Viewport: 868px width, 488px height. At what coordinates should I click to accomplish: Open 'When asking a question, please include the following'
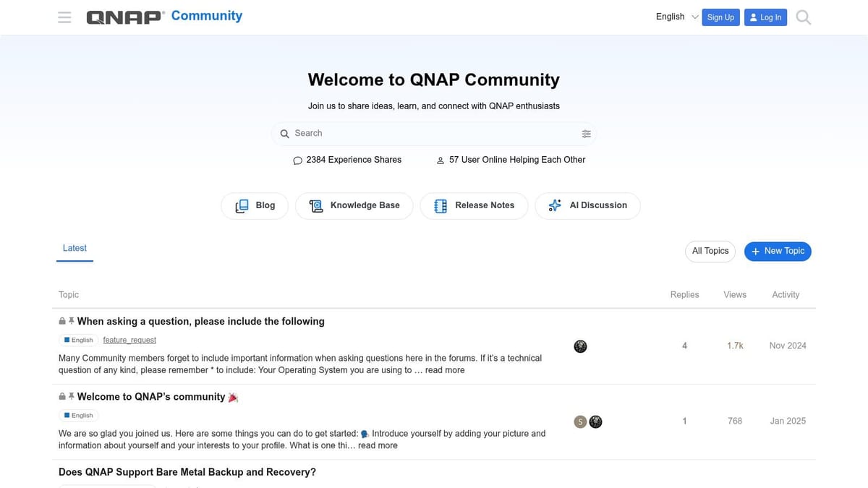pyautogui.click(x=201, y=321)
